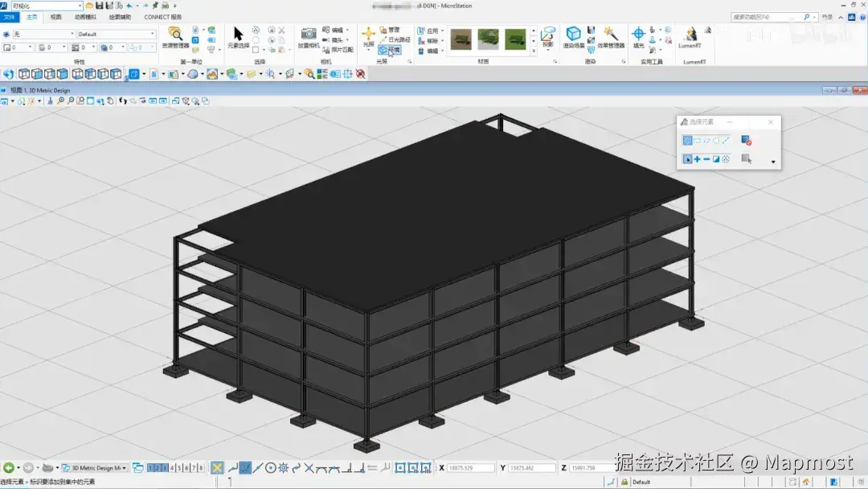Open the 可视化 workflow dropdown
Viewport: 868px width, 489px height.
coord(47,6)
